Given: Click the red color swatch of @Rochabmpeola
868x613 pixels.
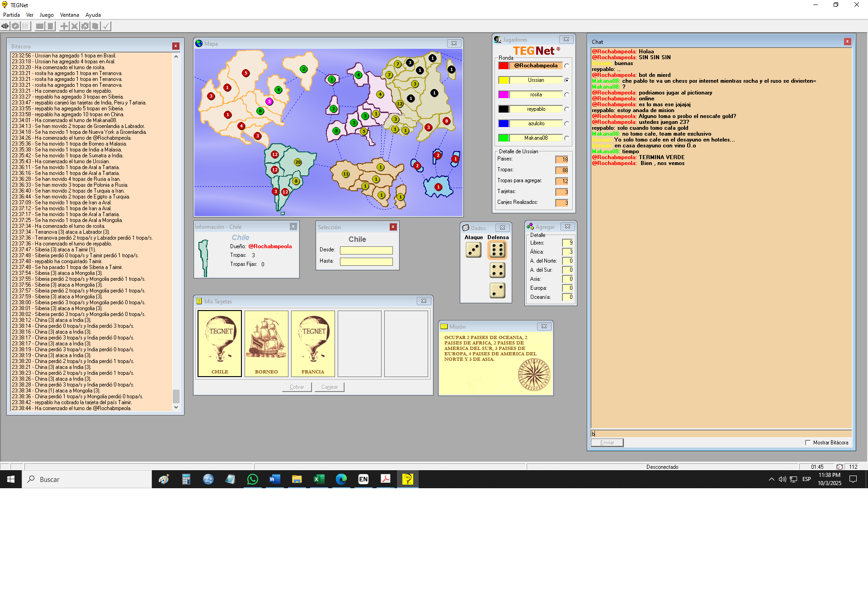Looking at the screenshot, I should point(503,66).
